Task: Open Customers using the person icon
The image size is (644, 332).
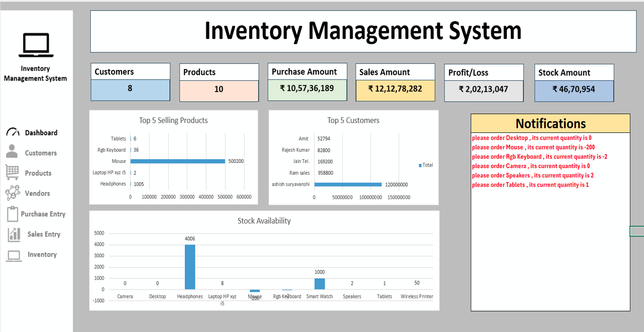Action: coord(13,153)
